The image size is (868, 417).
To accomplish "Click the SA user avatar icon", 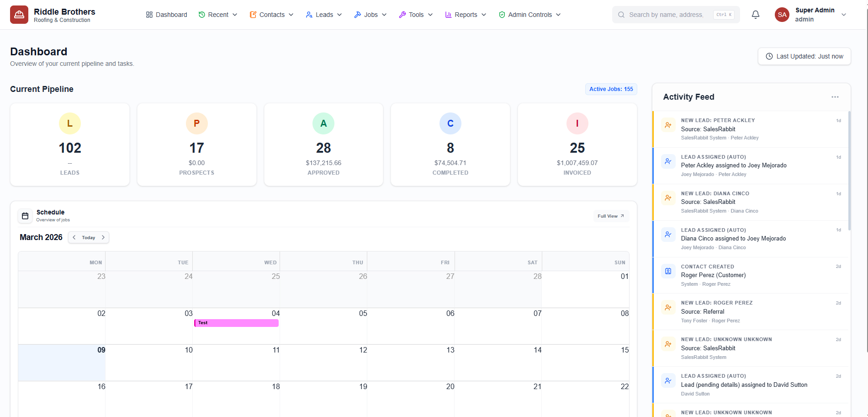I will [x=782, y=14].
